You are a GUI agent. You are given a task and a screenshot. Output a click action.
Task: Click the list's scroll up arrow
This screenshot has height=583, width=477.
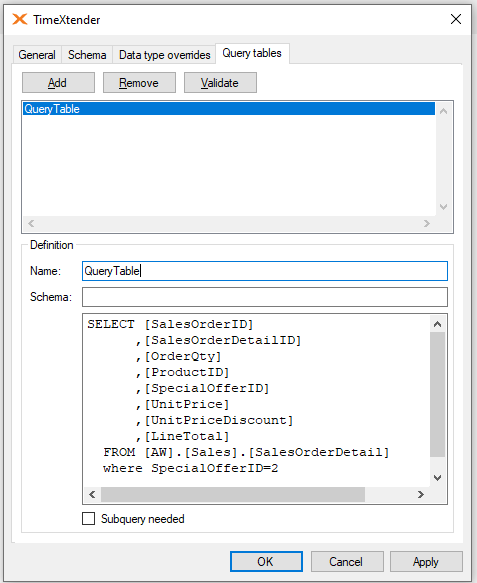click(x=443, y=111)
